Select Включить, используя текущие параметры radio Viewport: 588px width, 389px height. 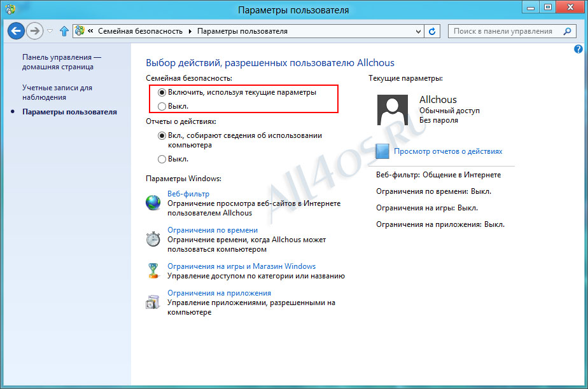162,92
